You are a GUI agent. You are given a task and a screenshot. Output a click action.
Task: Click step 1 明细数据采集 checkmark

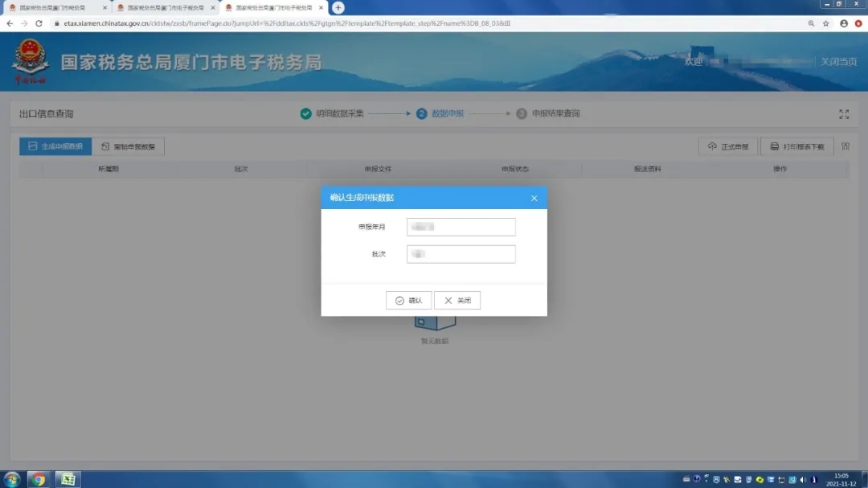click(x=305, y=114)
